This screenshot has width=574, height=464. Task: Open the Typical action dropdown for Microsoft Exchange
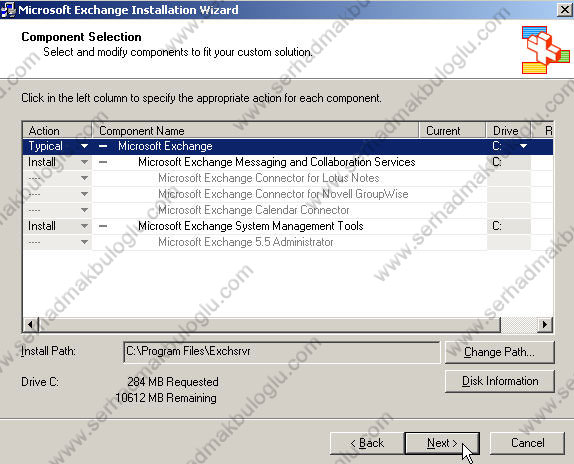(x=84, y=146)
